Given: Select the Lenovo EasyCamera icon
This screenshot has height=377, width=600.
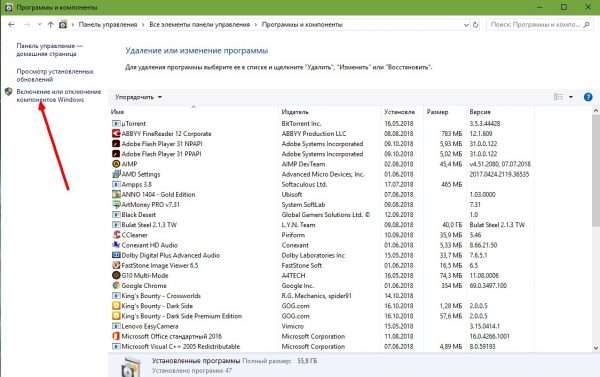Looking at the screenshot, I should point(116,326).
